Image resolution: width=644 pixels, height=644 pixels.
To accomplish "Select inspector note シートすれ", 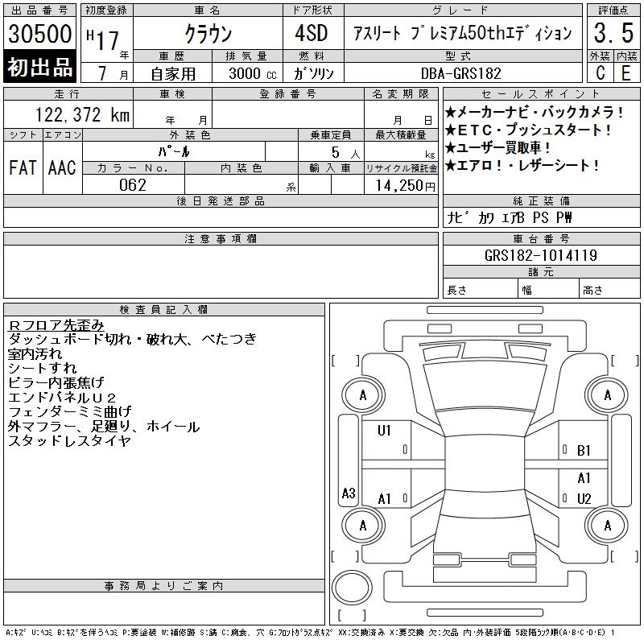I will 43,368.
